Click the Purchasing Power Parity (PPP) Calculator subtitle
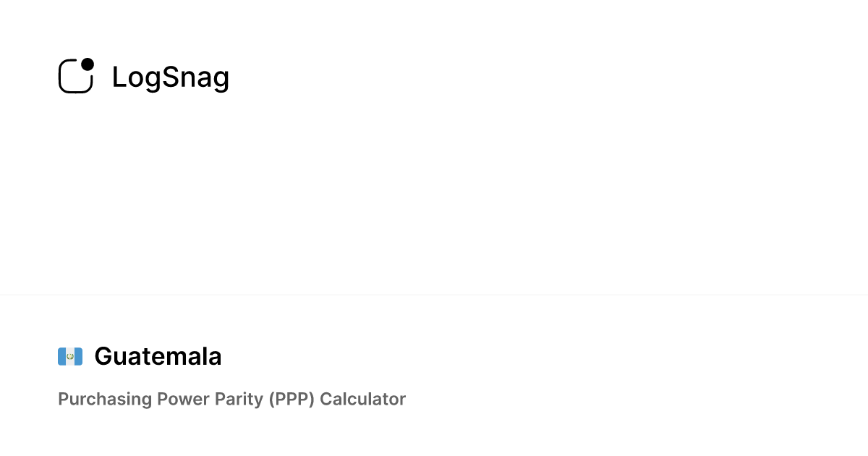Viewport: 868px width, 456px height. pyautogui.click(x=231, y=399)
